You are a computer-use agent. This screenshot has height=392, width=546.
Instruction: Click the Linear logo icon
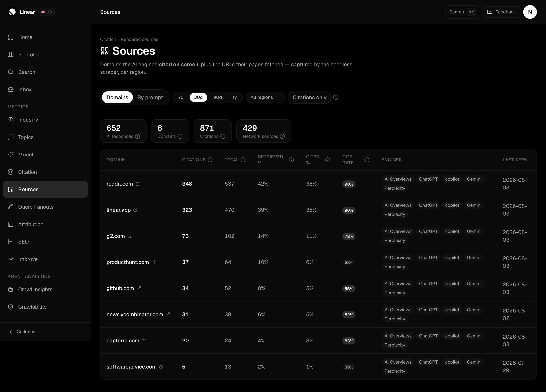coord(12,12)
